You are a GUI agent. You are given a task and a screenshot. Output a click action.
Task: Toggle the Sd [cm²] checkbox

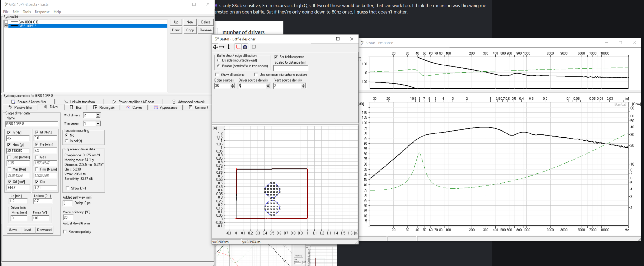9,182
